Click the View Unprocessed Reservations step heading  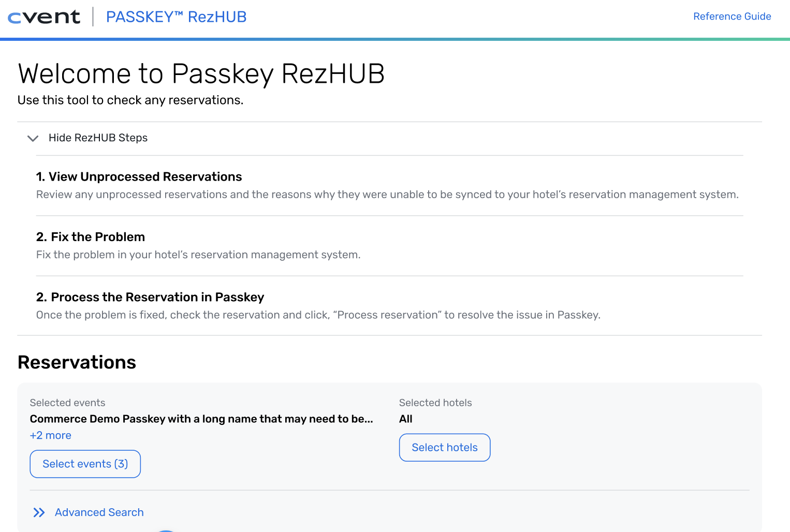pyautogui.click(x=139, y=177)
